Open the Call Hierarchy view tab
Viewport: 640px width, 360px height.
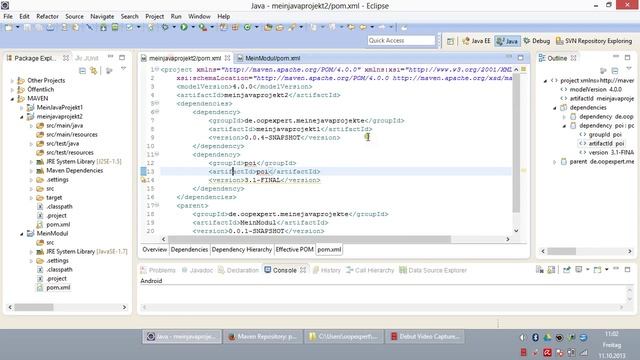370,270
